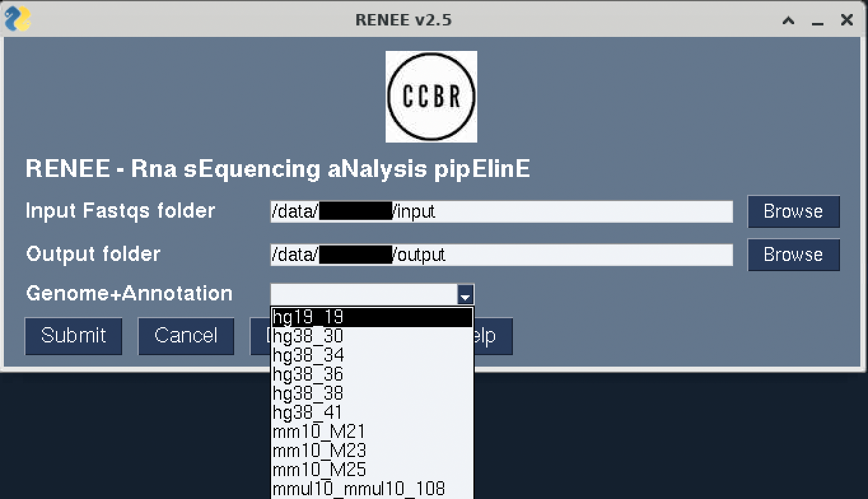Choose mmul10_mmul10_108 from the list

click(372, 489)
